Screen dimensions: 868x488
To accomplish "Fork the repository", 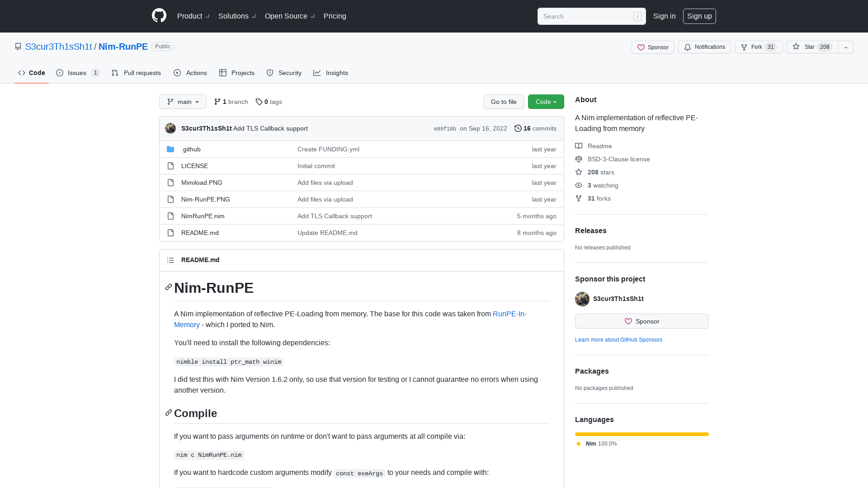I will coord(759,47).
